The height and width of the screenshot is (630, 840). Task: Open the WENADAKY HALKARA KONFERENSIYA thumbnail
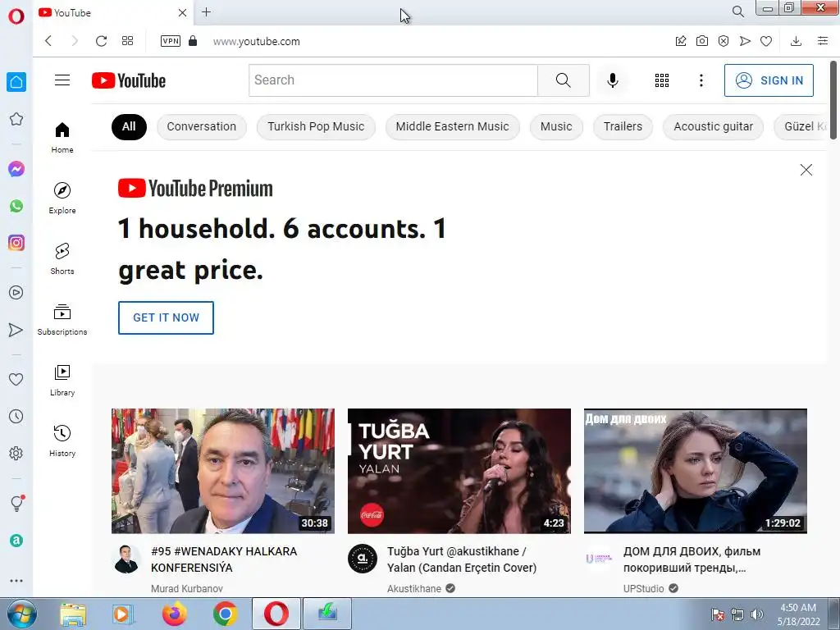pyautogui.click(x=223, y=471)
